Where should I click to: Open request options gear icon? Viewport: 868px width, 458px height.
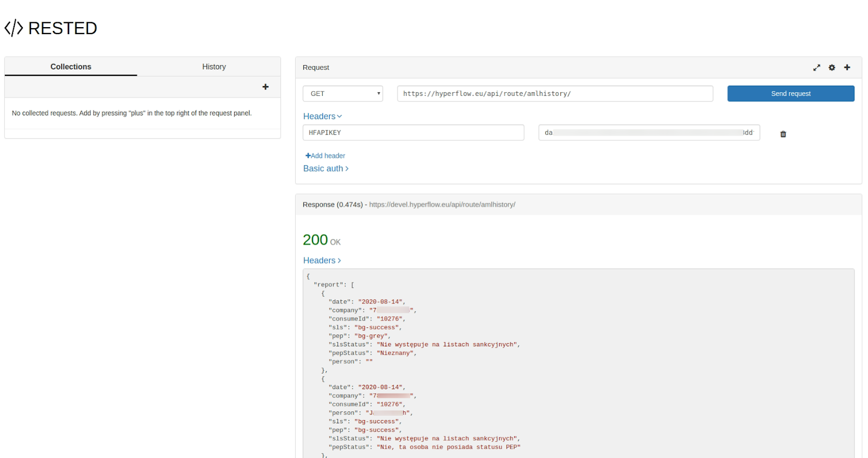click(x=832, y=68)
